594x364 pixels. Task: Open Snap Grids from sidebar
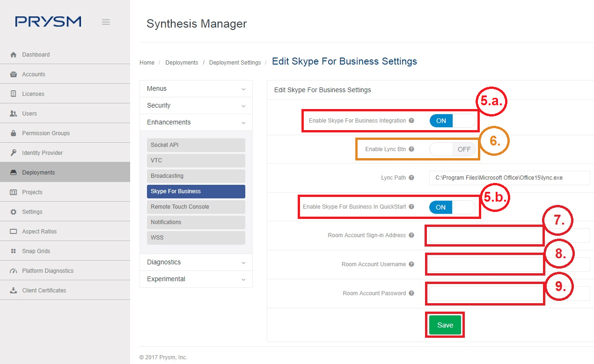[65, 251]
